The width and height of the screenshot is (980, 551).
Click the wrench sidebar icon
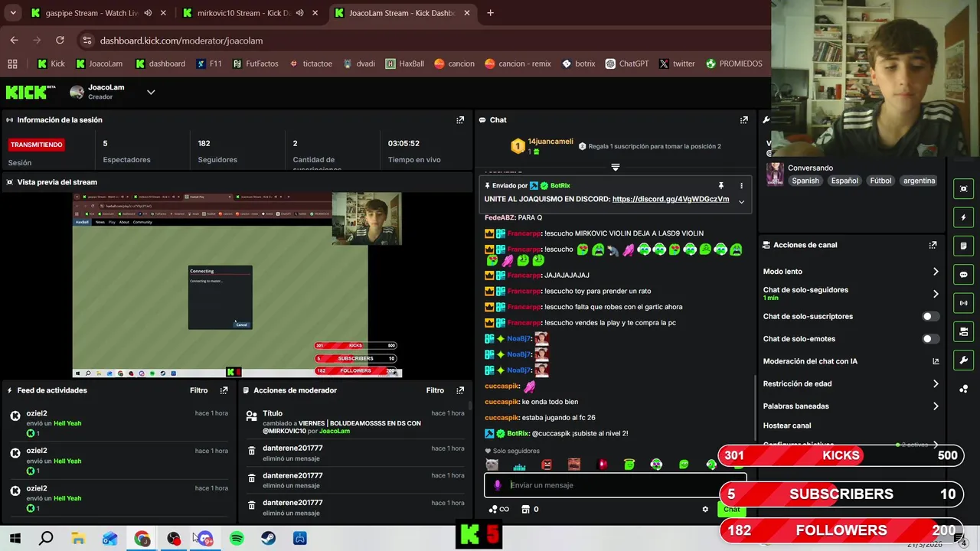[x=963, y=360]
